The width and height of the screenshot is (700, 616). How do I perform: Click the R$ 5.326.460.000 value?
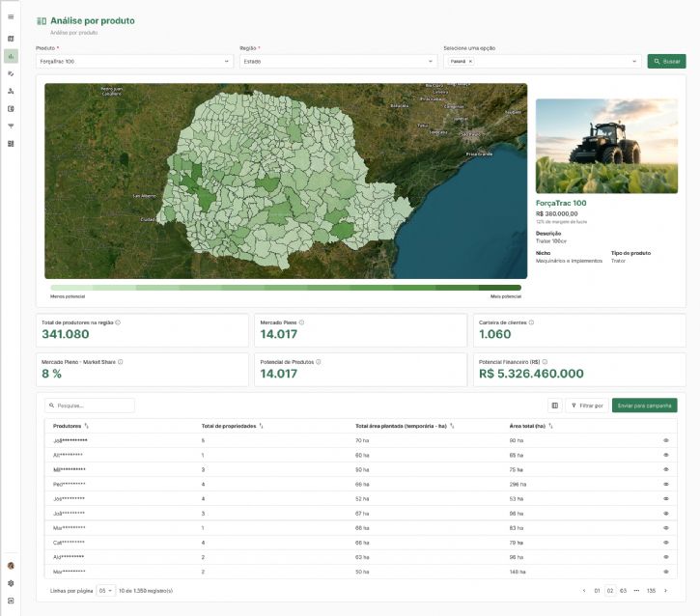(x=531, y=374)
